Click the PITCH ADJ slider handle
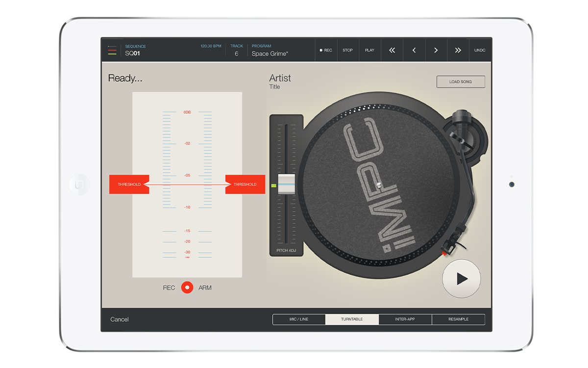The width and height of the screenshot is (588, 368). tap(286, 184)
